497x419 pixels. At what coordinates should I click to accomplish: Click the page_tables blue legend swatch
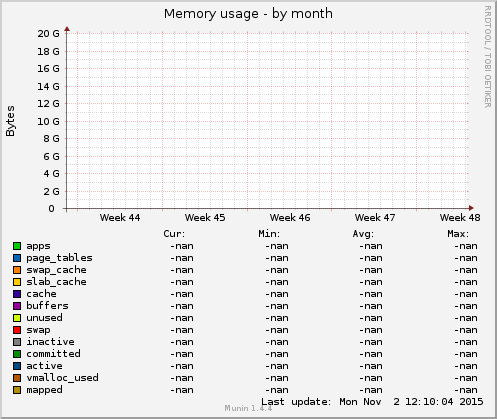click(x=17, y=258)
